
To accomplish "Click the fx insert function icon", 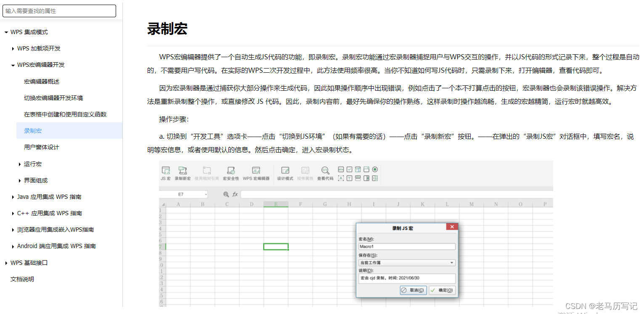I will (235, 194).
